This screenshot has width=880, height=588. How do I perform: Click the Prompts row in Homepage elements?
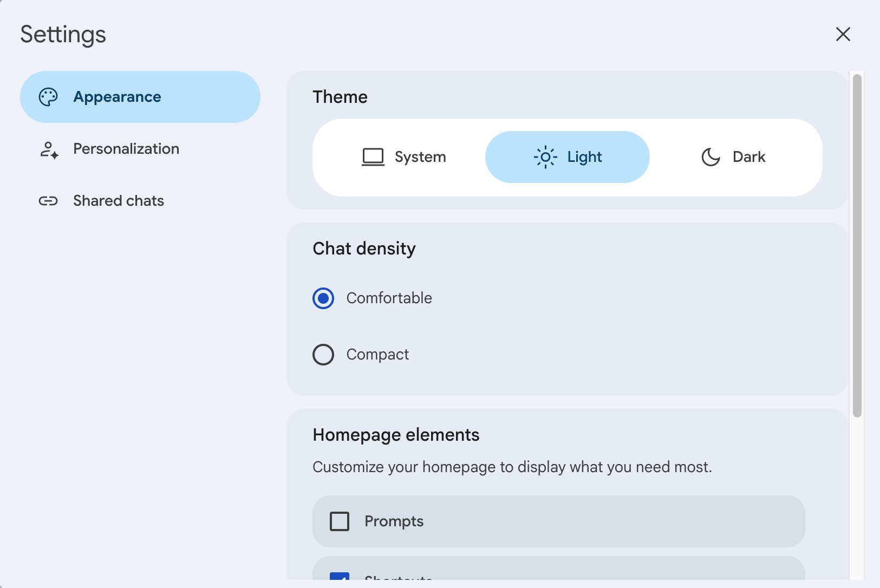pyautogui.click(x=558, y=521)
